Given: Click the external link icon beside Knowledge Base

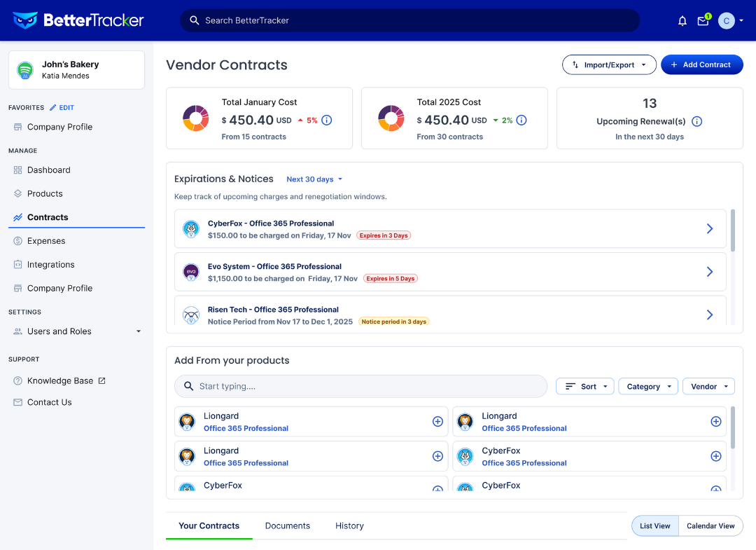Looking at the screenshot, I should [x=101, y=380].
